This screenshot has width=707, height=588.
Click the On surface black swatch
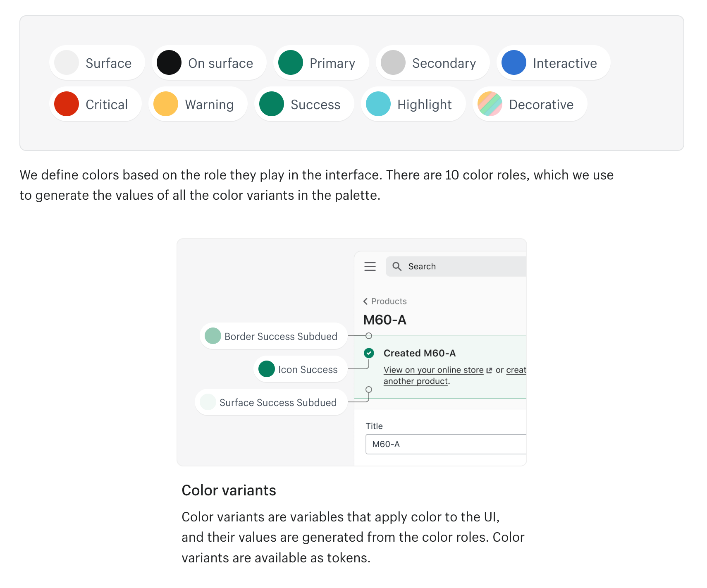[169, 62]
